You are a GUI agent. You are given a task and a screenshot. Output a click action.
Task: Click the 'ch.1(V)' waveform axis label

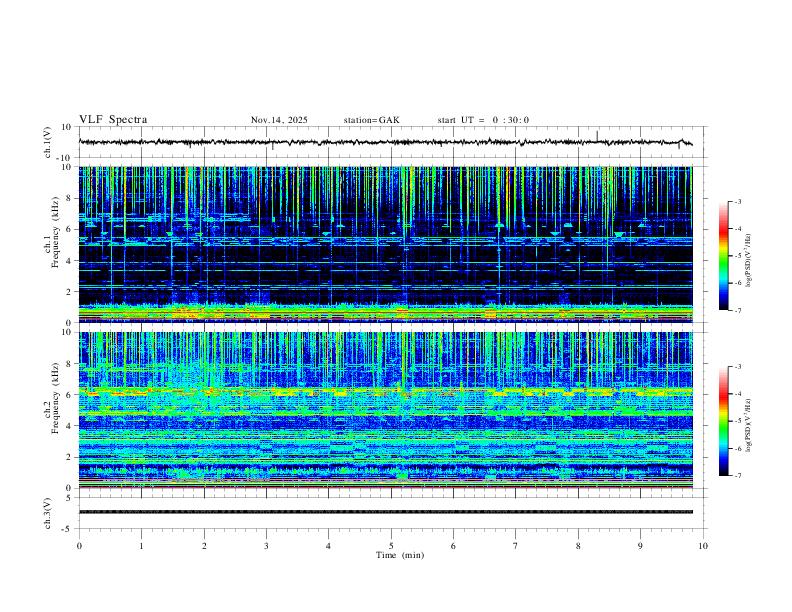pos(48,142)
